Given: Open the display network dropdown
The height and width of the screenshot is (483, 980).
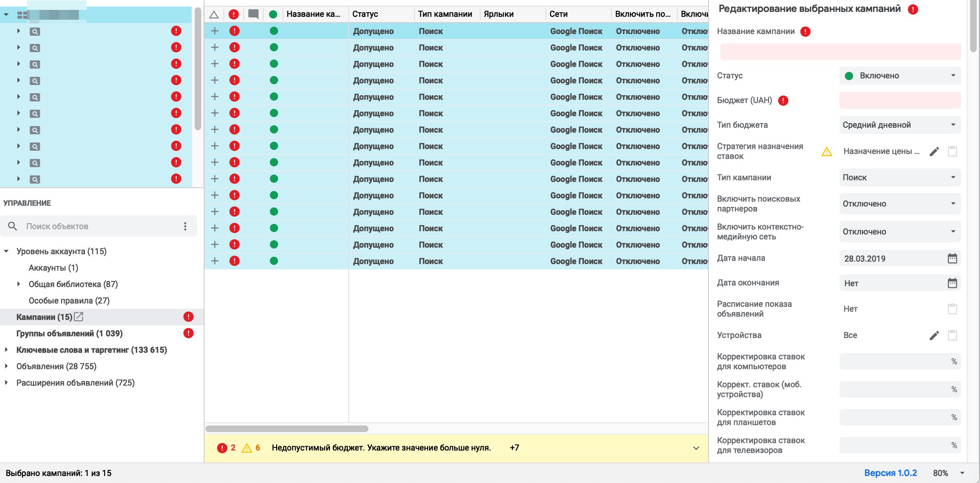Looking at the screenshot, I should coord(899,232).
